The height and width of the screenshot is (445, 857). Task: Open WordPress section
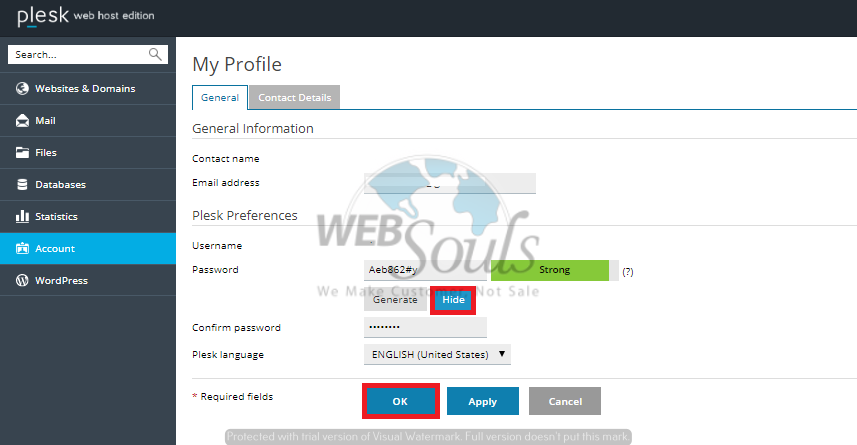pos(88,280)
